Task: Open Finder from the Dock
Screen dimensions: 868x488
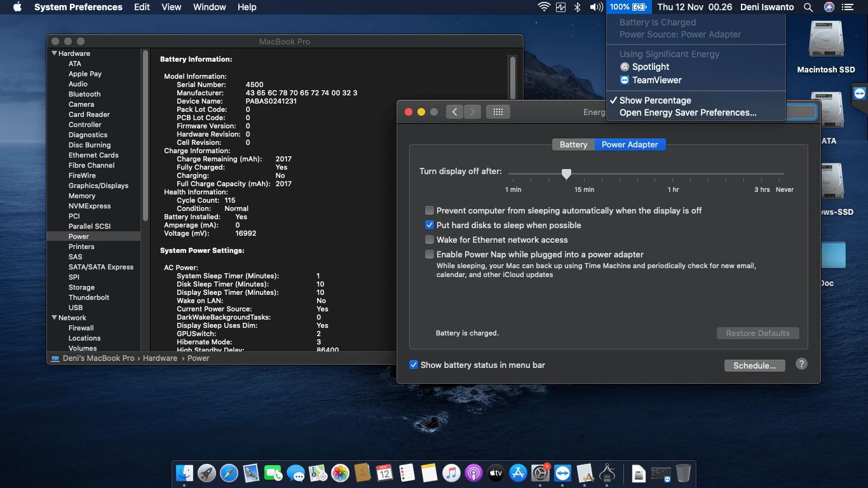Action: (x=184, y=473)
